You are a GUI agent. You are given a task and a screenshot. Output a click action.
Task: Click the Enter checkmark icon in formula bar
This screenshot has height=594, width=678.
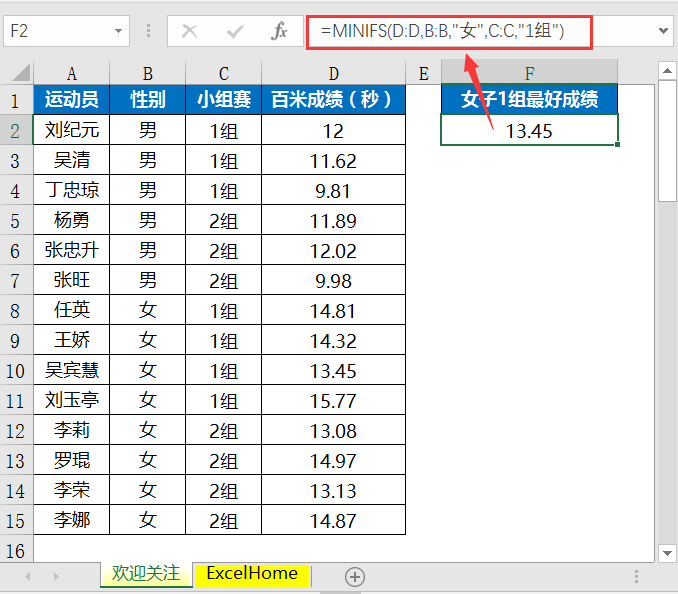[235, 31]
